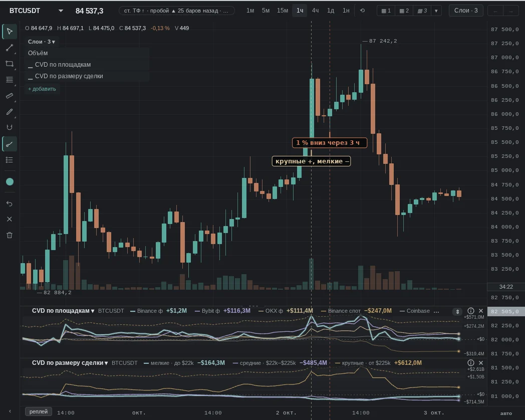The height and width of the screenshot is (420, 525).
Task: Pick the teal drawing color swatch
Action: pos(10,181)
